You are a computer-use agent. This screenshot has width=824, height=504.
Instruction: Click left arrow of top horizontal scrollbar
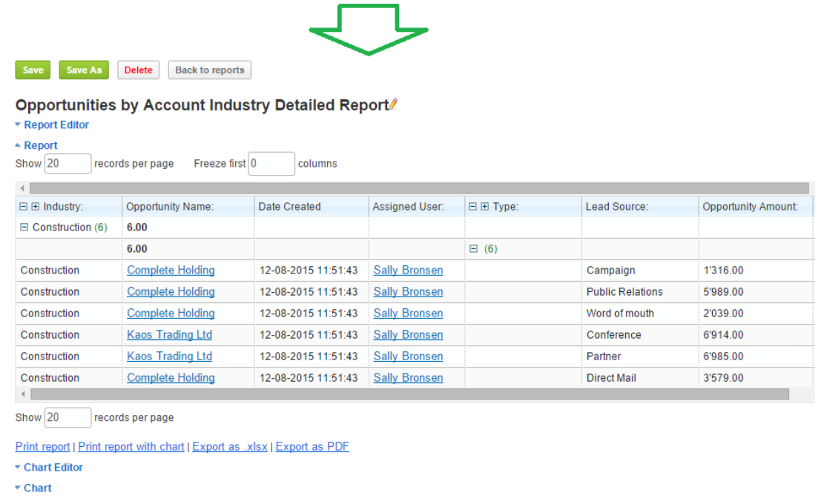tap(22, 188)
